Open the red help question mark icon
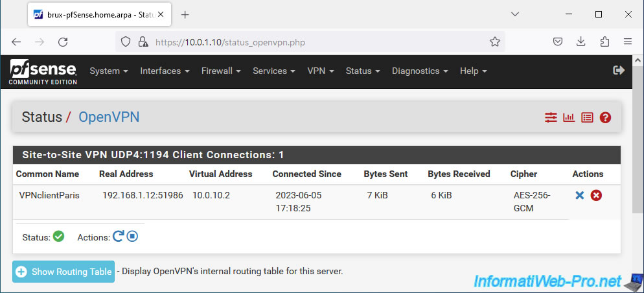Image resolution: width=644 pixels, height=293 pixels. click(605, 117)
